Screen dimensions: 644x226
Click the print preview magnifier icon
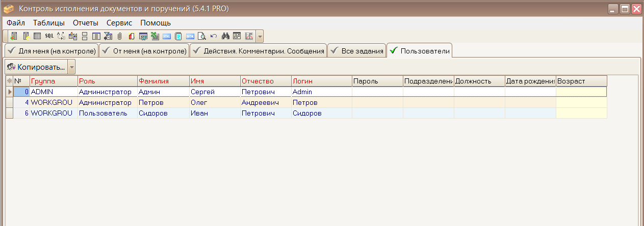pos(201,36)
